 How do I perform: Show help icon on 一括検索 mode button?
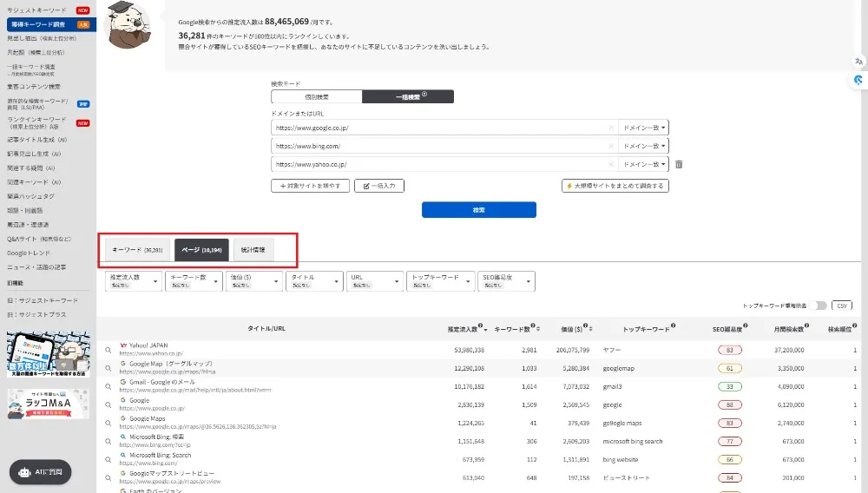click(x=424, y=94)
